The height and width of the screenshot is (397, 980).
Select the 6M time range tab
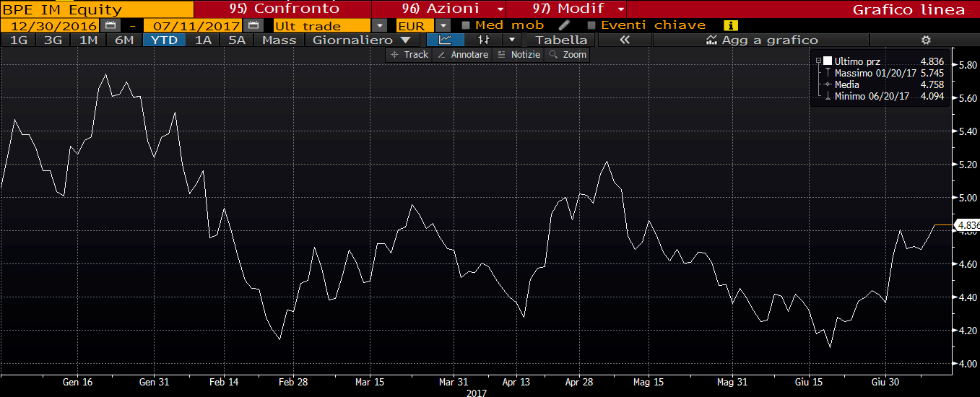pos(124,40)
